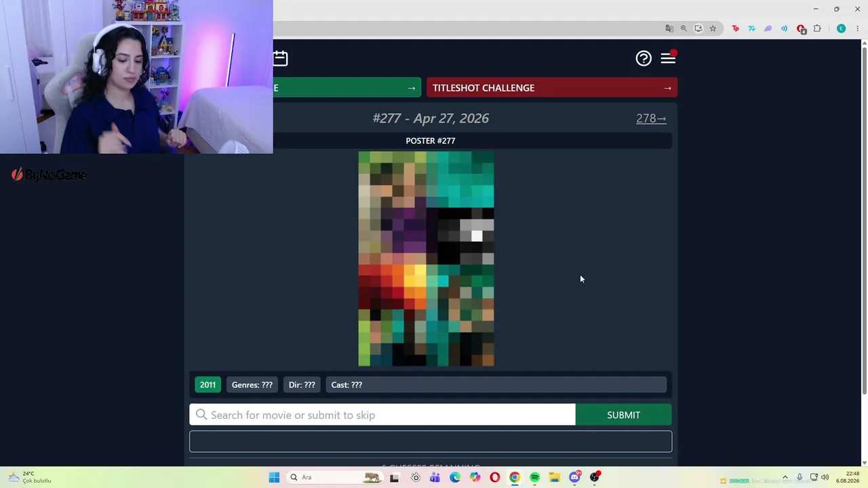The image size is (868, 488).
Task: Submit the movie guess
Action: 623,415
